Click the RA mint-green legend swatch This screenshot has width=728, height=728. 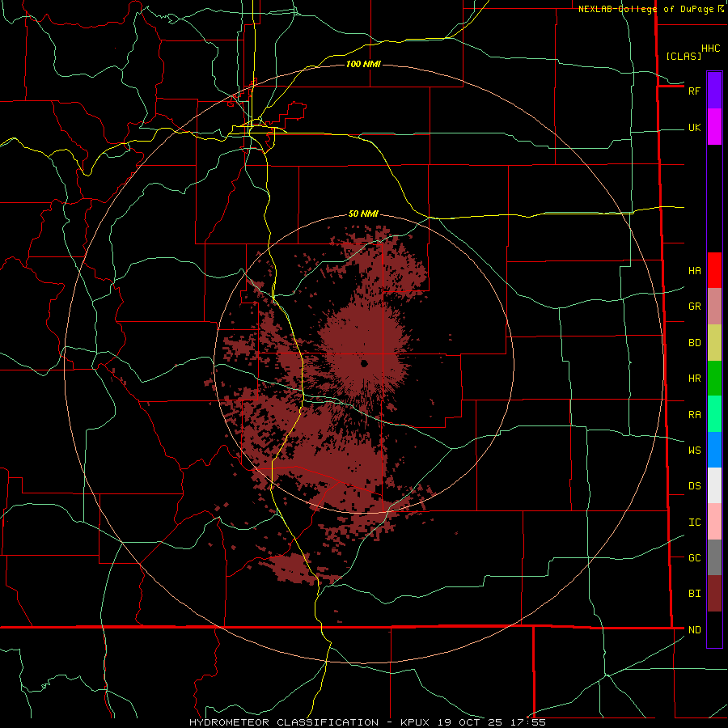click(x=714, y=414)
